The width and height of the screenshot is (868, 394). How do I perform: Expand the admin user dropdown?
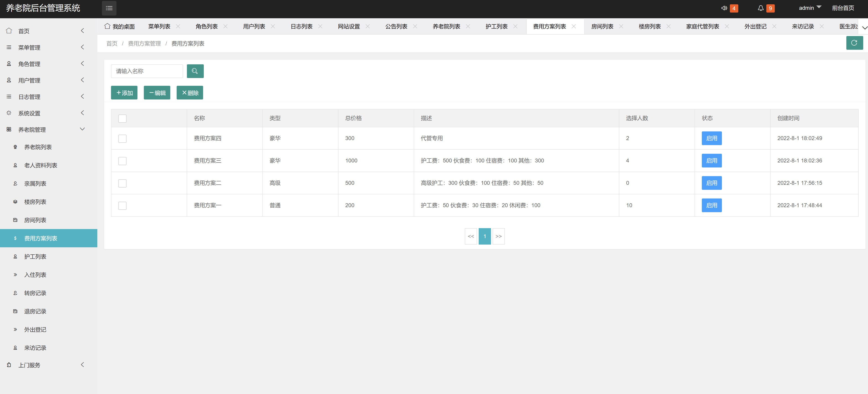click(x=809, y=8)
